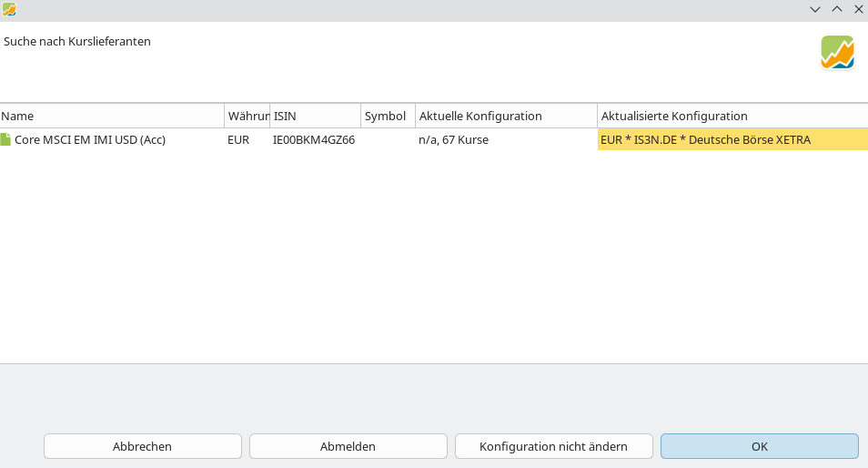This screenshot has width=868, height=468.
Task: Click the Portfolio Performance logo in the header
Action: click(x=837, y=53)
